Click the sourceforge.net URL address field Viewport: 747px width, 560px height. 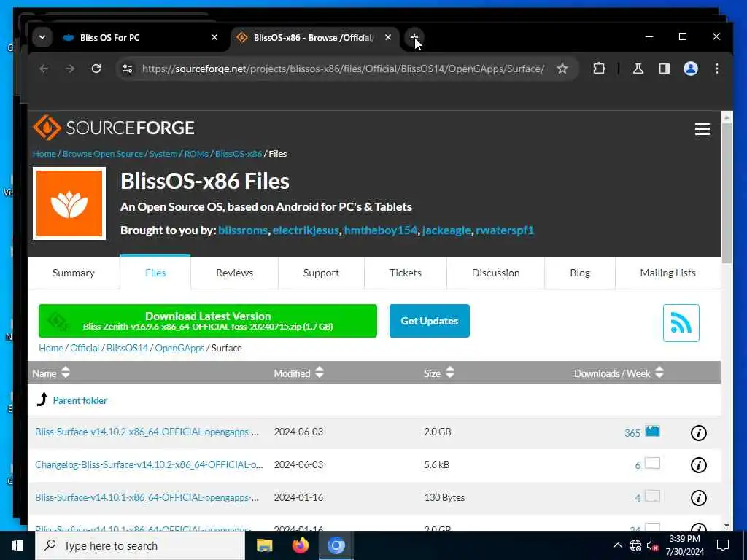pyautogui.click(x=343, y=69)
